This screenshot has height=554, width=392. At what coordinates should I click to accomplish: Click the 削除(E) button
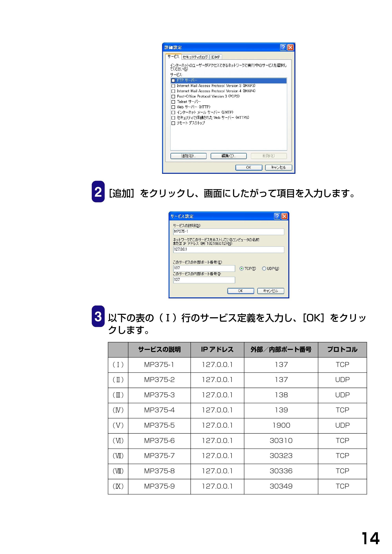[x=269, y=156]
